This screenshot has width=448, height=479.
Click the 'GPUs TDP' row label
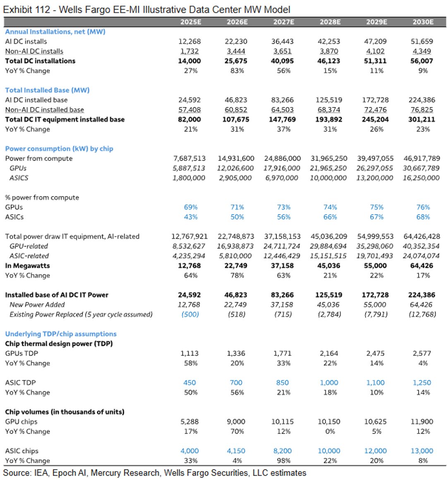pos(22,354)
